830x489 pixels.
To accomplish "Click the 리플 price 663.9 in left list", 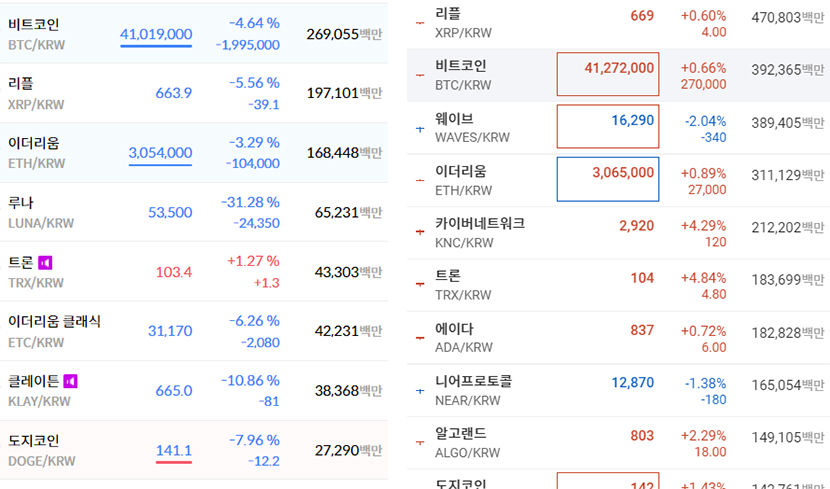I will coord(173,93).
